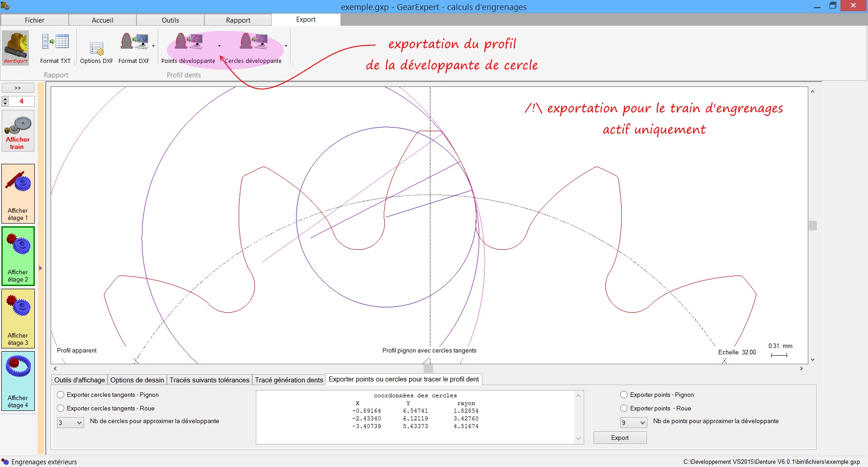The height and width of the screenshot is (467, 868).
Task: Open the Outils d'affichage tab
Action: (x=80, y=380)
